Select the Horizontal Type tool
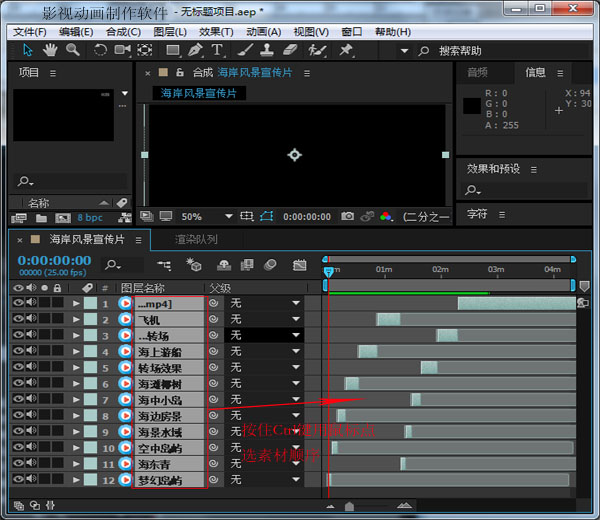This screenshot has width=600, height=520. (x=217, y=50)
